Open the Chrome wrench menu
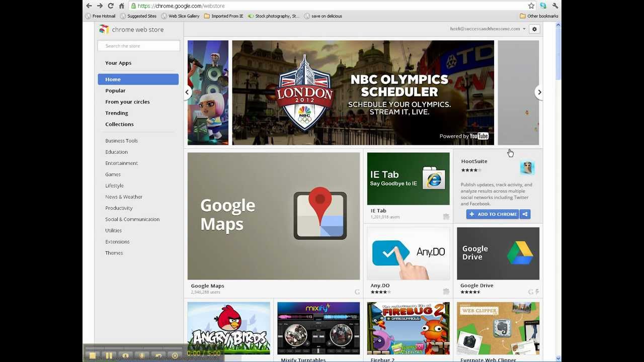Image resolution: width=644 pixels, height=362 pixels. pyautogui.click(x=555, y=6)
